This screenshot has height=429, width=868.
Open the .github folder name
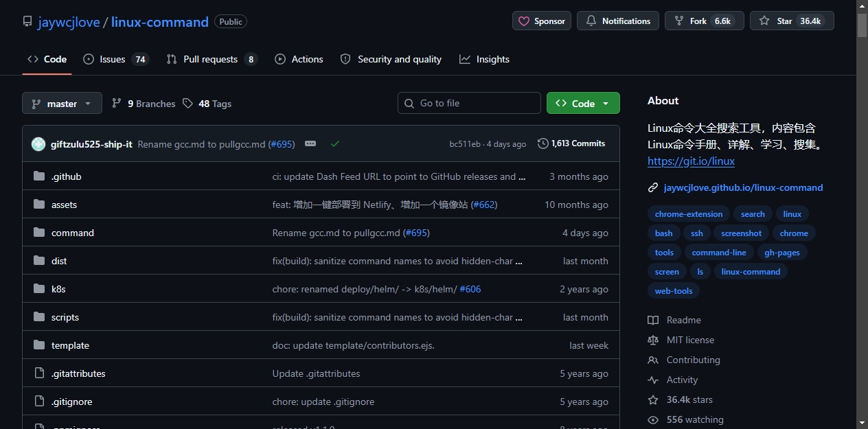tap(66, 176)
